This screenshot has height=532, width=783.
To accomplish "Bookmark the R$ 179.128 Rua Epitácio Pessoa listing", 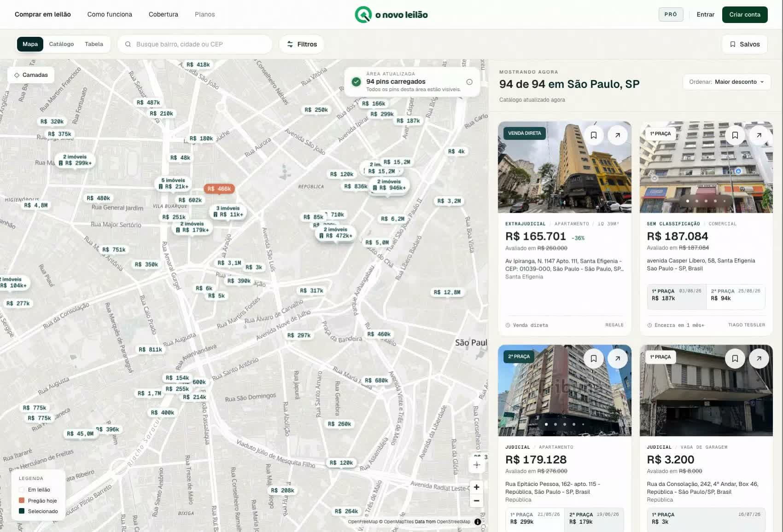I will (x=594, y=359).
